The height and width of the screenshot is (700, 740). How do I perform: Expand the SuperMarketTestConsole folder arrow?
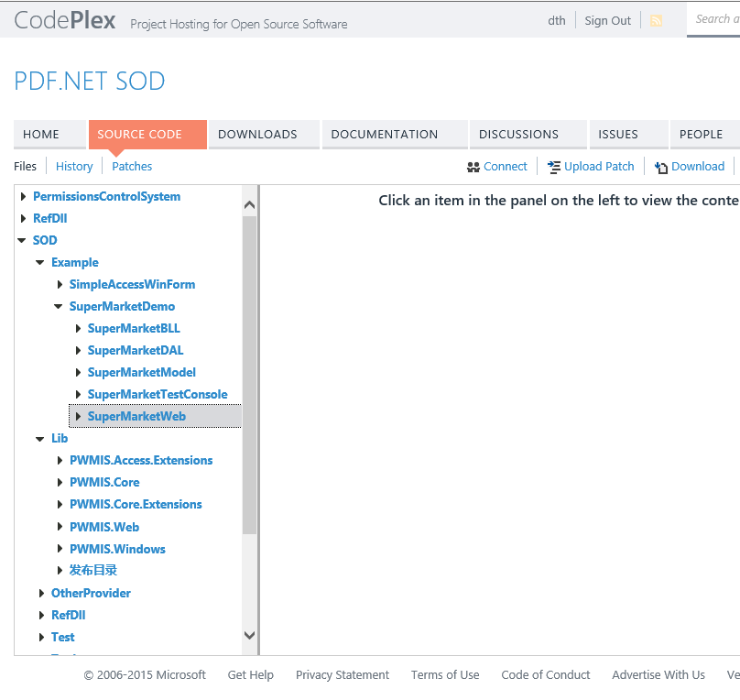click(78, 394)
